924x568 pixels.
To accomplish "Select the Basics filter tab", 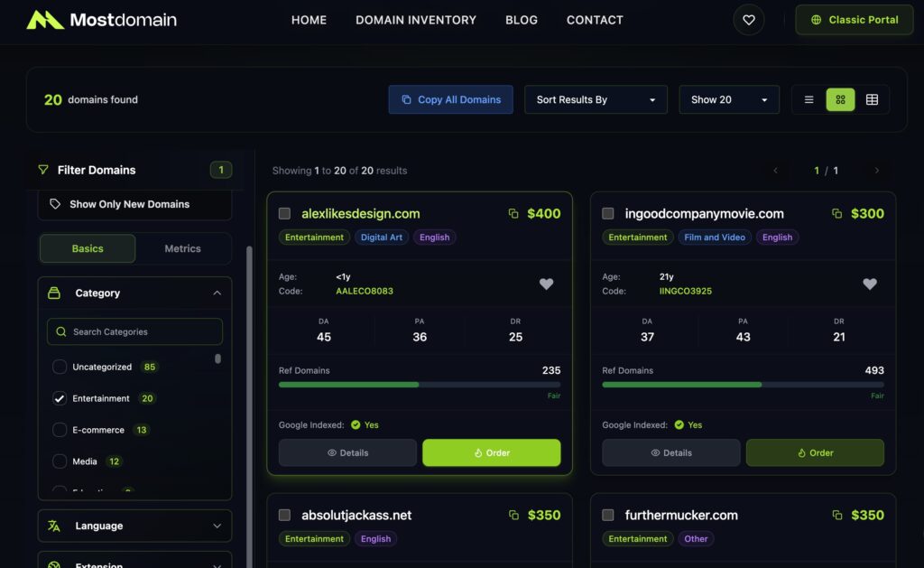I will coord(88,248).
